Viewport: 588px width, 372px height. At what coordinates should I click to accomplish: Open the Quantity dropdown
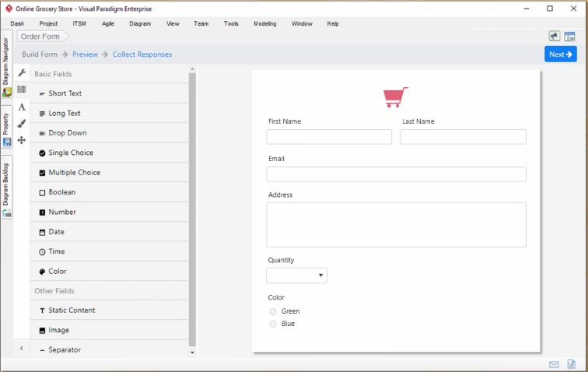[x=296, y=275]
